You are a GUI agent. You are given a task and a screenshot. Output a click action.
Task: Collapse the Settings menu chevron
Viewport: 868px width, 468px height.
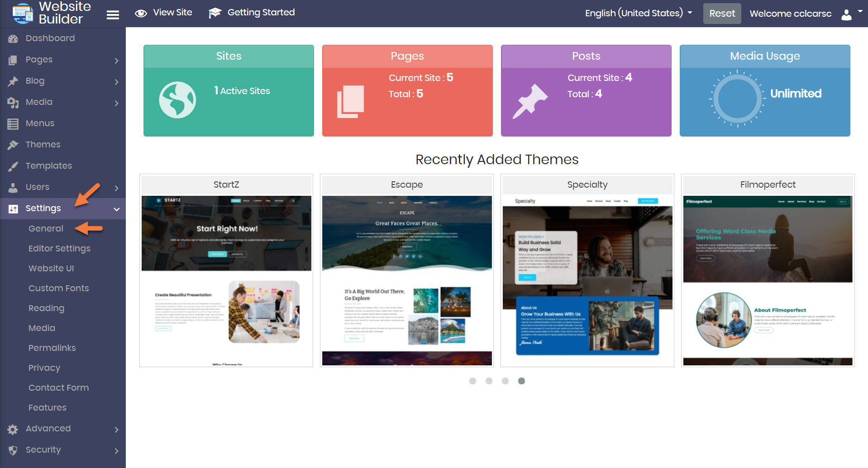(x=116, y=209)
